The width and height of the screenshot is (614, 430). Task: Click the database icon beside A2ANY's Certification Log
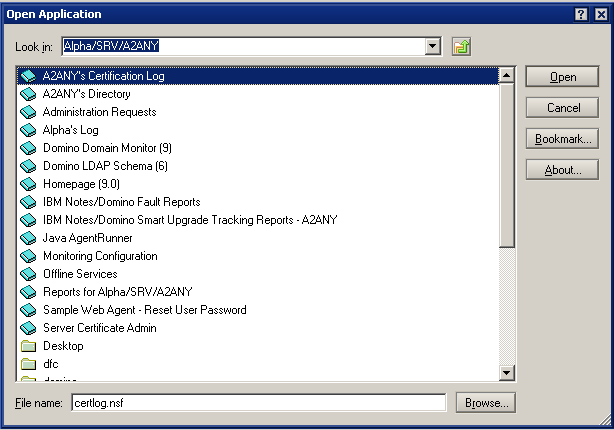[28, 76]
